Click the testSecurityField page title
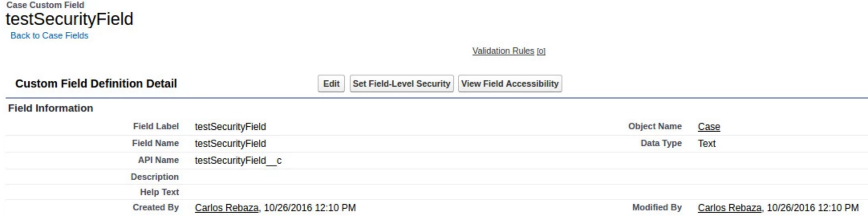868x220 pixels. 69,19
